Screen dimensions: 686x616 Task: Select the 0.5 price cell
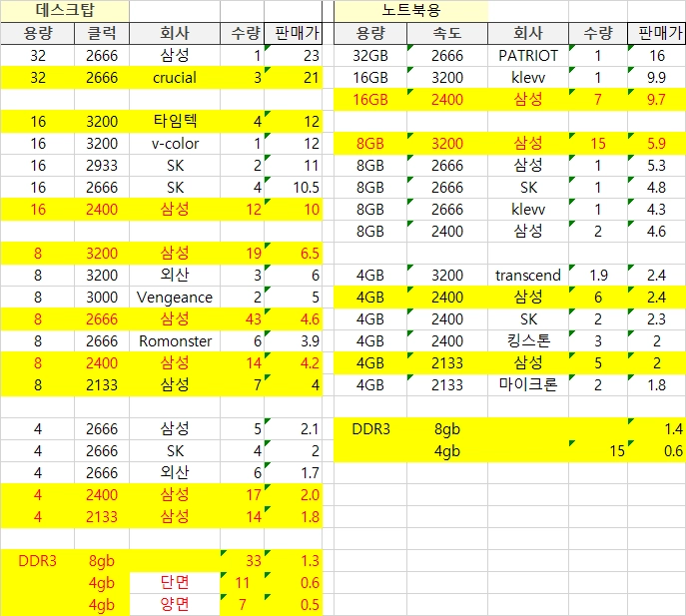pos(294,605)
